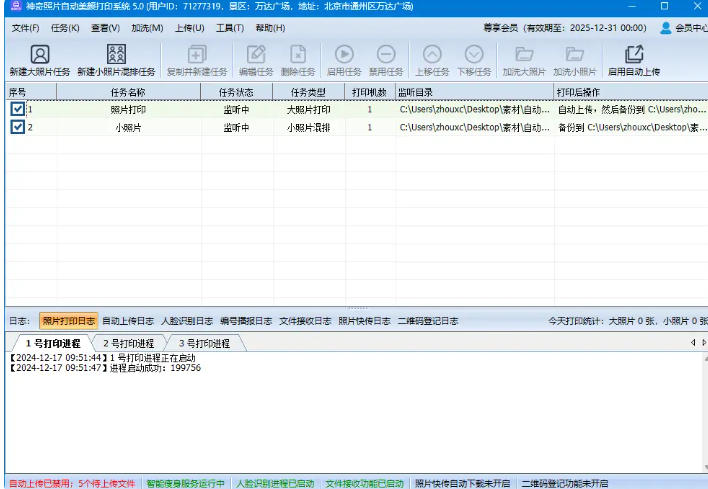708x489 pixels.
Task: Open the 会员中心 user icon
Action: click(x=666, y=28)
